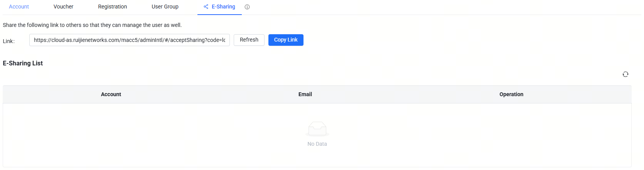The width and height of the screenshot is (644, 170).
Task: Click the E-Sharing List heading
Action: coord(23,63)
